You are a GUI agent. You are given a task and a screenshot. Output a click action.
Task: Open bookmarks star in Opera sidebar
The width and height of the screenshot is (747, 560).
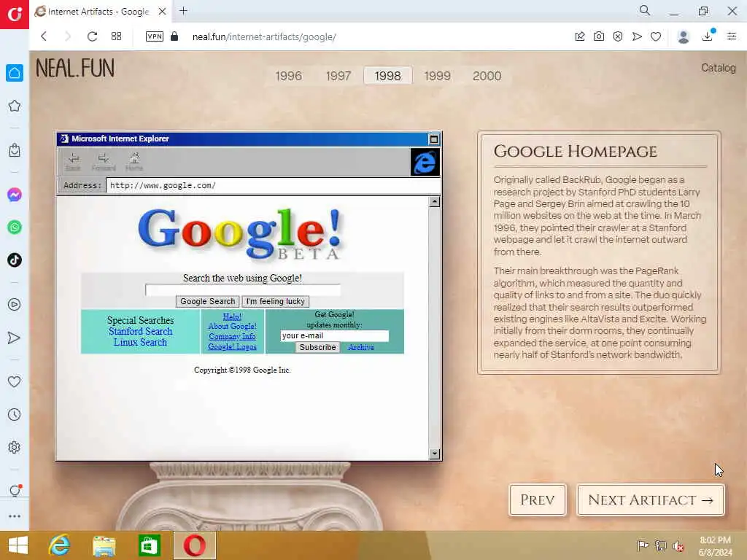tap(15, 106)
